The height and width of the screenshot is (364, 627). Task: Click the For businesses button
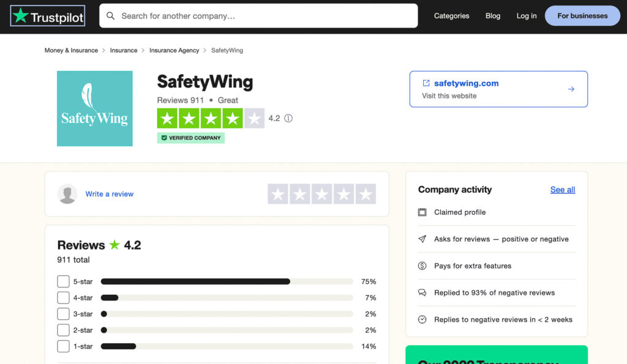coord(582,16)
